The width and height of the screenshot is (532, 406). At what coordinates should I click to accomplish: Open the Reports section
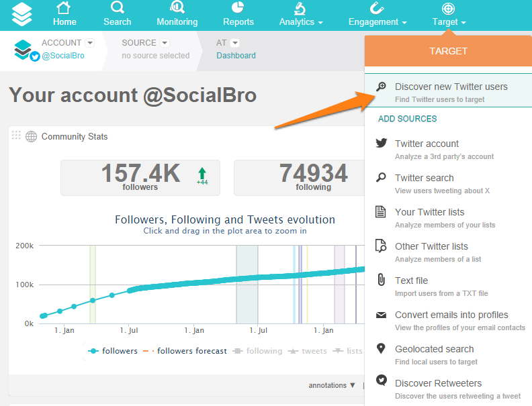(238, 14)
